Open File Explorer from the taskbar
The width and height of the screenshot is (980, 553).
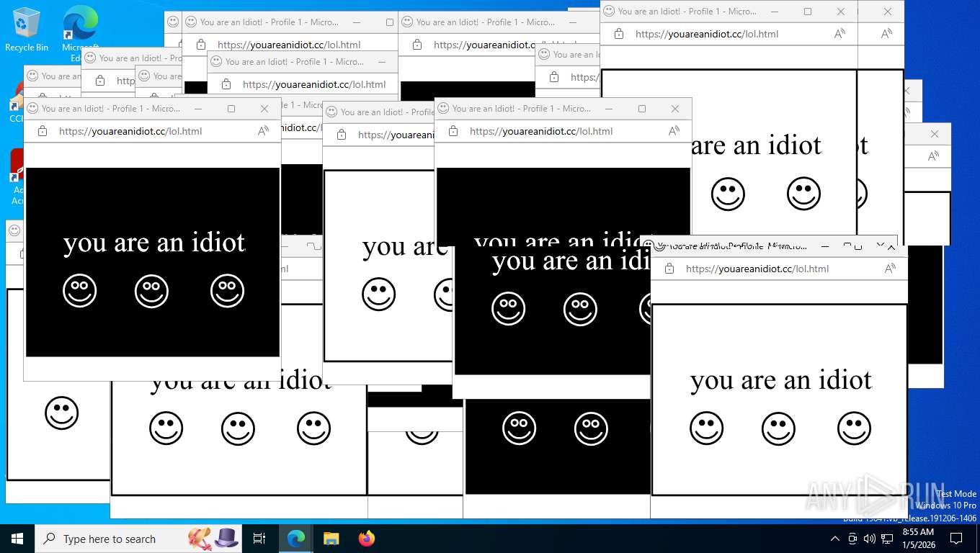[x=331, y=539]
